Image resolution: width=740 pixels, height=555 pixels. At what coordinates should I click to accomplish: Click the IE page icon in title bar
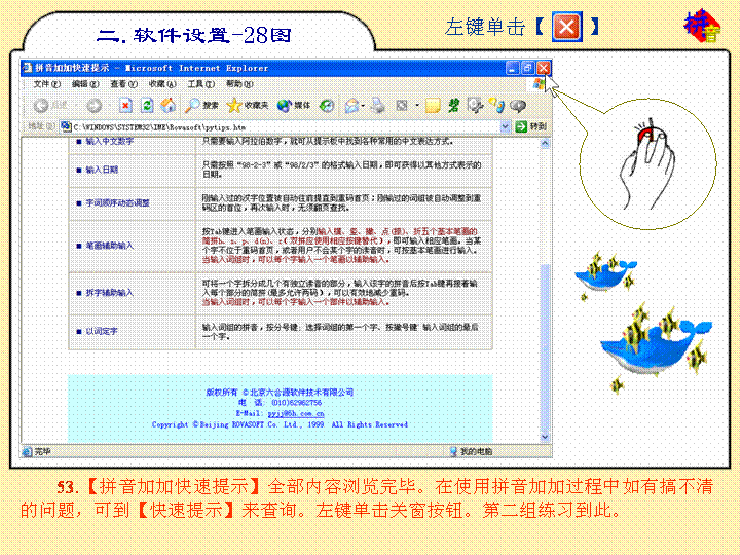click(28, 68)
